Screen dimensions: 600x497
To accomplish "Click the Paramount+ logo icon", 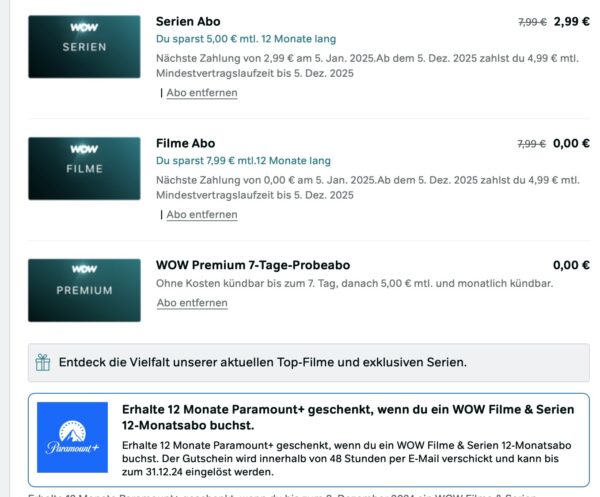I will point(72,437).
